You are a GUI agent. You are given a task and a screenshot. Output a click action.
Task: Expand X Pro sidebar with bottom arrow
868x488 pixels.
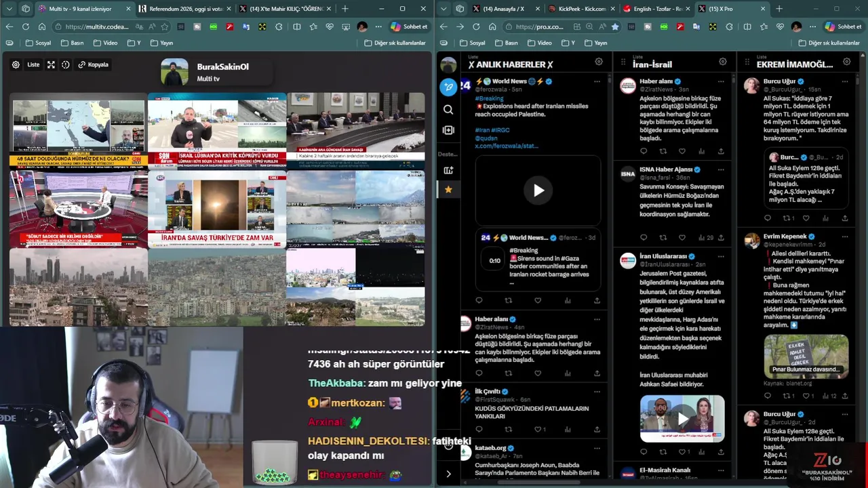pos(448,474)
